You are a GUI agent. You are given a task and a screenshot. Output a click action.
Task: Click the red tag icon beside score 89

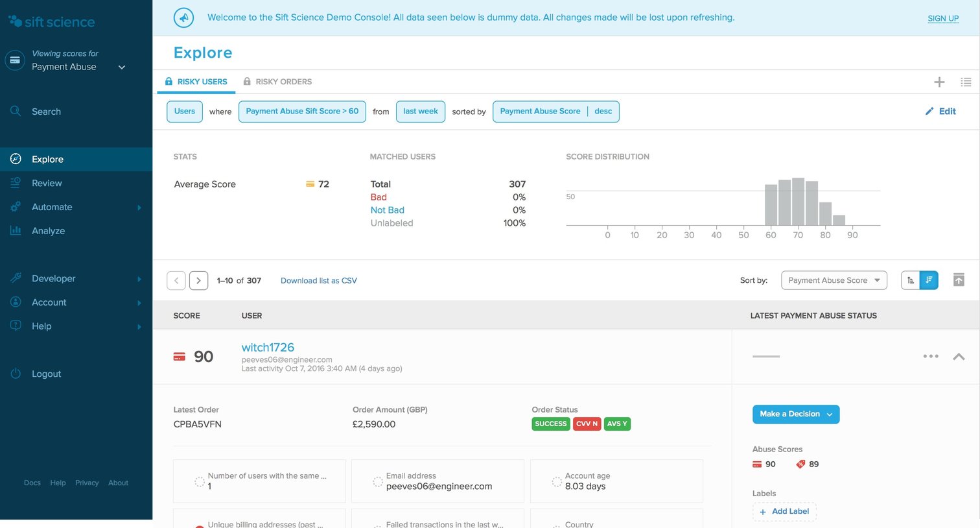(800, 464)
